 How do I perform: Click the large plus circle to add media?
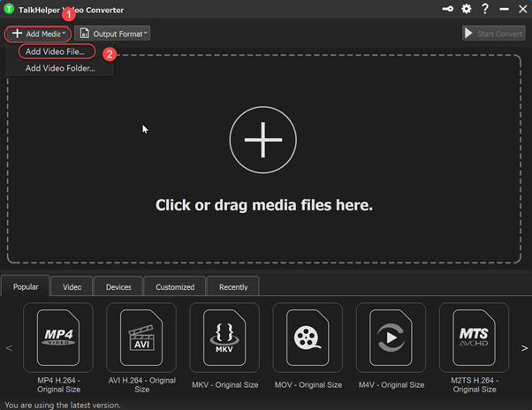tap(263, 140)
